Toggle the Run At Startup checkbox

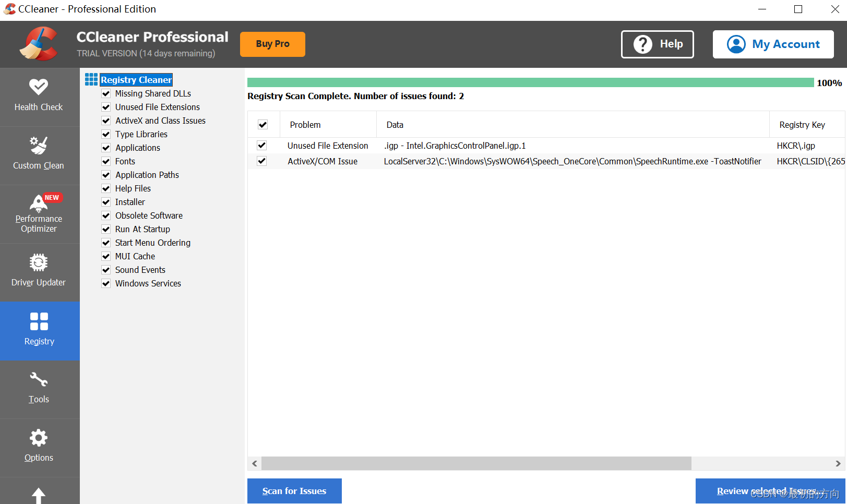point(106,229)
